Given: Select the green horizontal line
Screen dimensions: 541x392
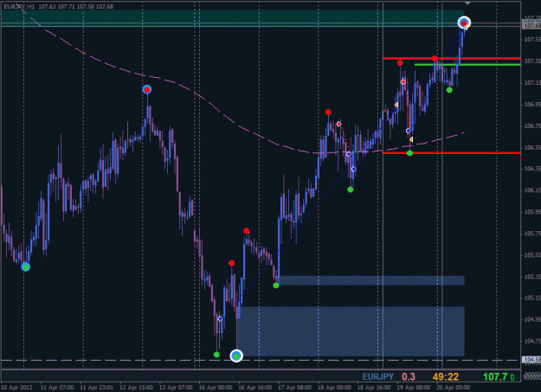Looking at the screenshot, I should pyautogui.click(x=467, y=65).
